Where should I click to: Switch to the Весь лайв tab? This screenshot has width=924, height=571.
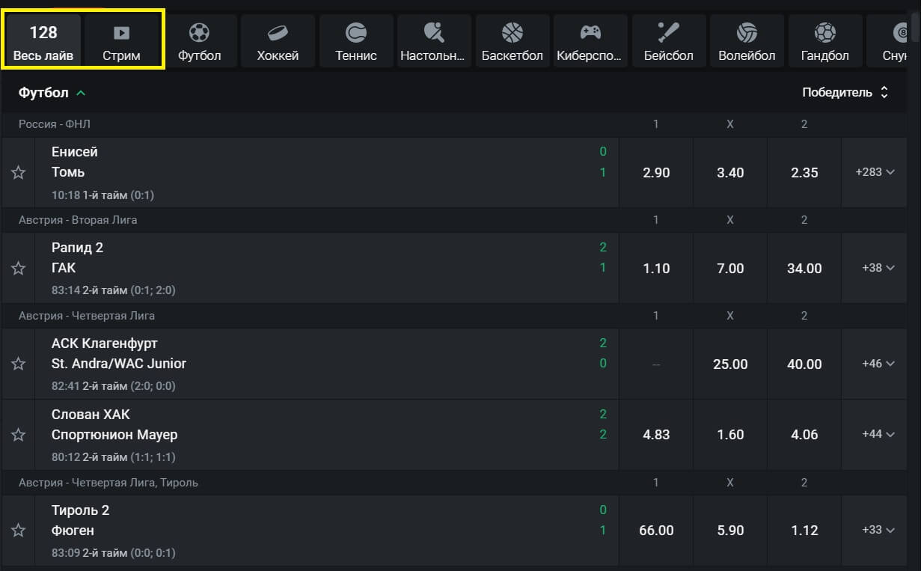coord(43,42)
